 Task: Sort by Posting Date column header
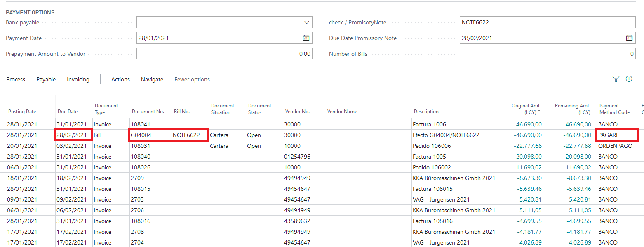pos(22,112)
